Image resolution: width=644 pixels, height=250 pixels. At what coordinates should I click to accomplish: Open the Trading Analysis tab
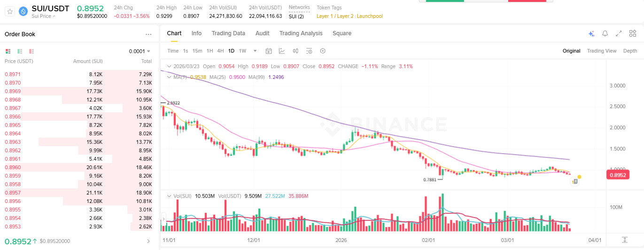(x=301, y=33)
